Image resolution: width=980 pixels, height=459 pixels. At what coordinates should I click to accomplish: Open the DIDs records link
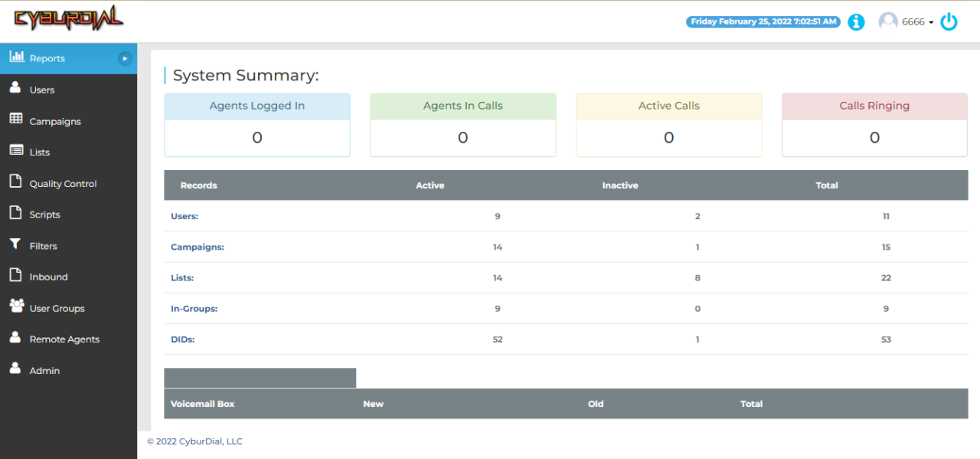(x=182, y=339)
